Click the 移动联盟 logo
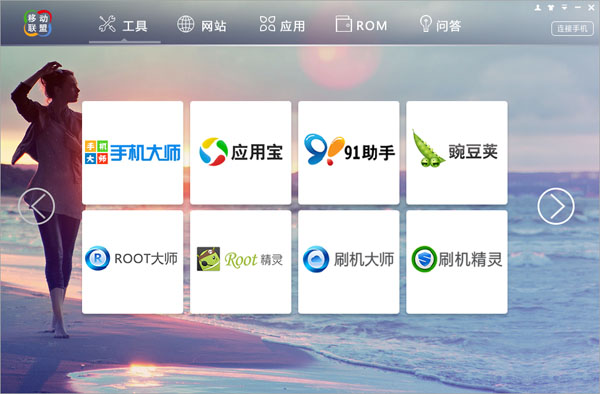Viewport: 600px width, 394px height. coord(38,23)
